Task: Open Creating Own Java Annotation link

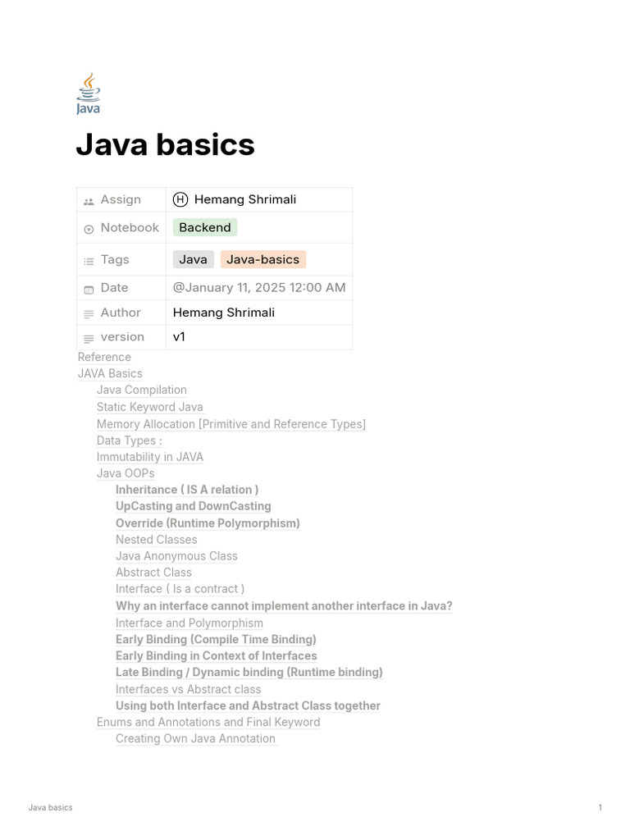Action: point(195,738)
